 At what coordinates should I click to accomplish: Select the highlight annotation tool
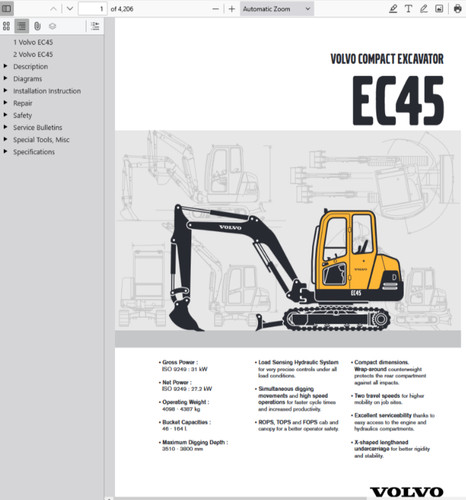tap(393, 9)
